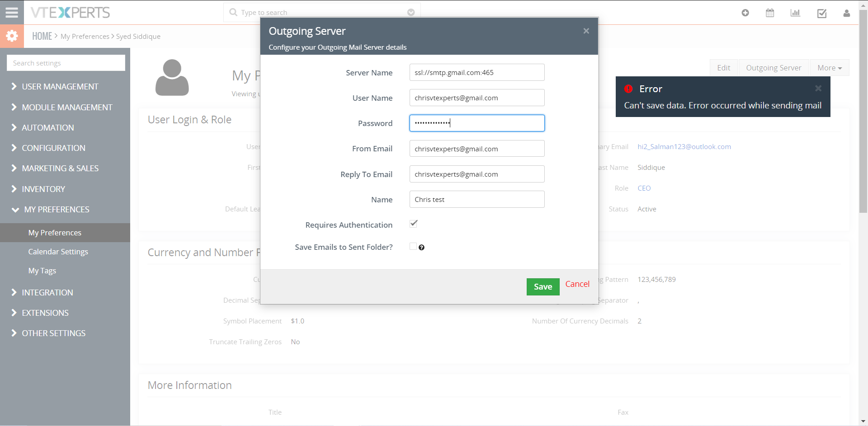Click the quick create plus icon
This screenshot has height=426, width=868.
click(745, 13)
